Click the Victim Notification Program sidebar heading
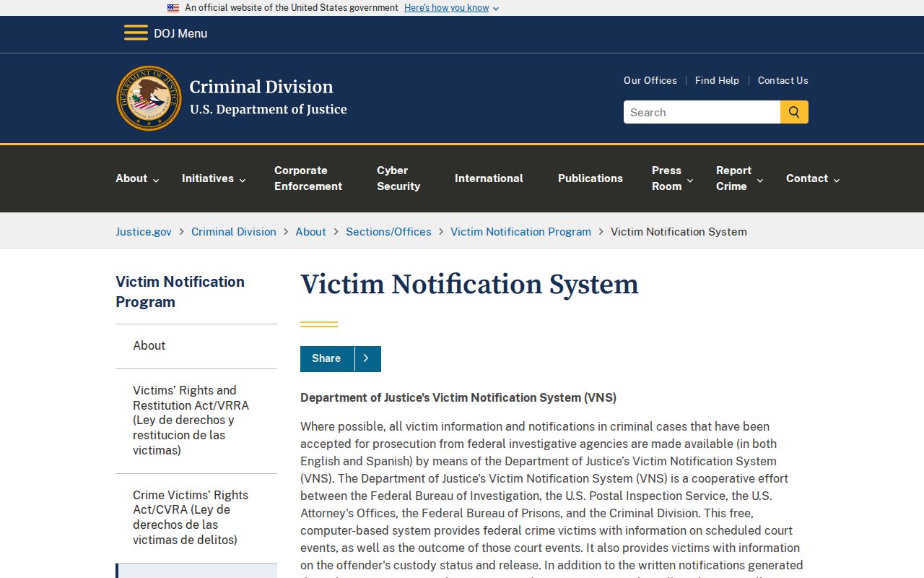The height and width of the screenshot is (578, 924). point(180,292)
